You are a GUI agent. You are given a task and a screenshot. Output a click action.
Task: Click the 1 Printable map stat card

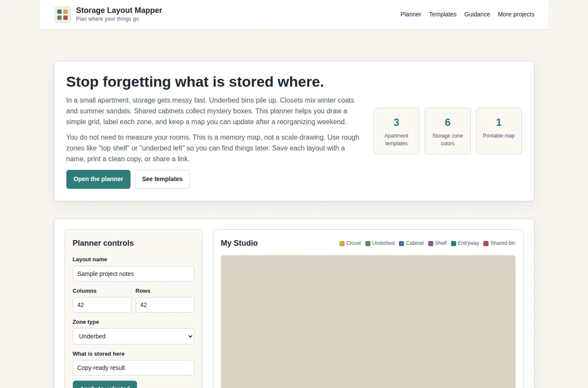click(x=499, y=131)
